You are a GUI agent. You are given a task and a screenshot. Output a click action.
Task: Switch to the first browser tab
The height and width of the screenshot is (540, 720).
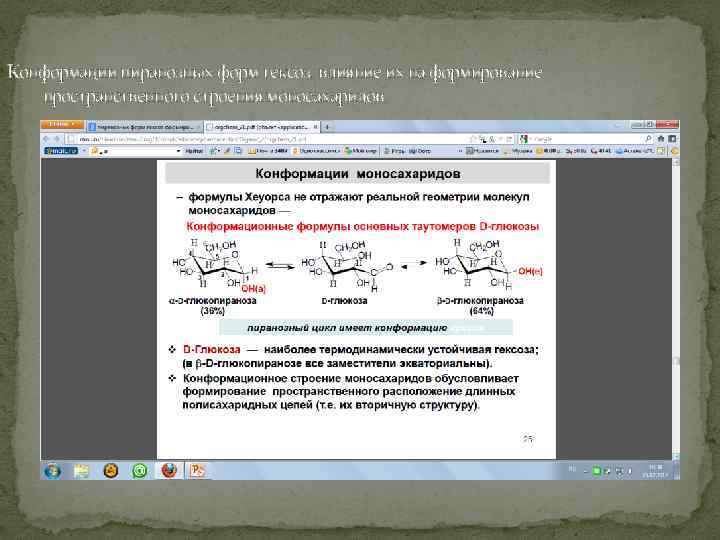tap(144, 127)
